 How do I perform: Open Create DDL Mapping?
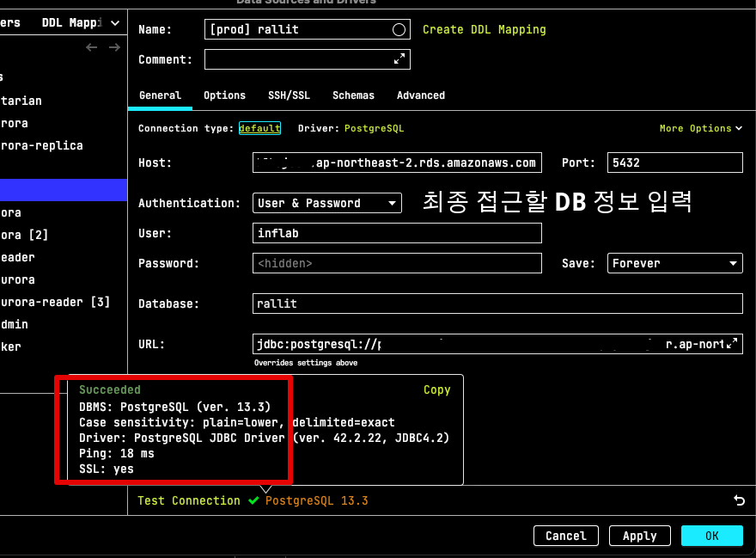(484, 29)
